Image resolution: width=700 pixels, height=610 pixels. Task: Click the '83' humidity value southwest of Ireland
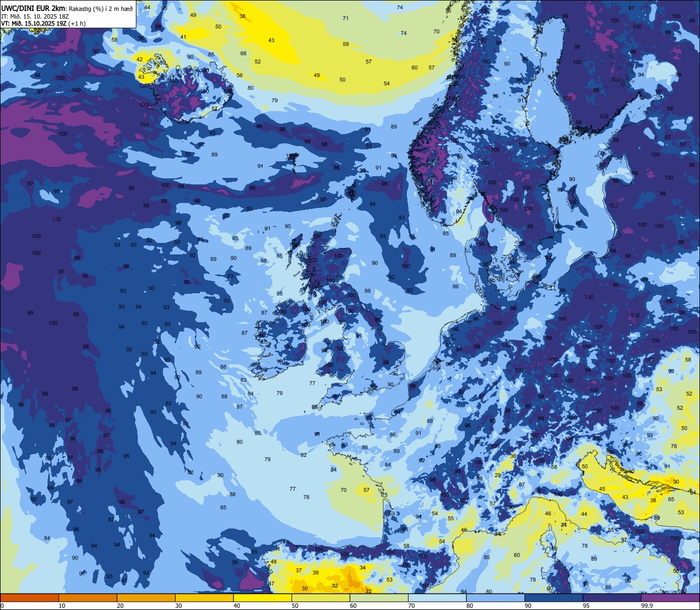coord(243,380)
